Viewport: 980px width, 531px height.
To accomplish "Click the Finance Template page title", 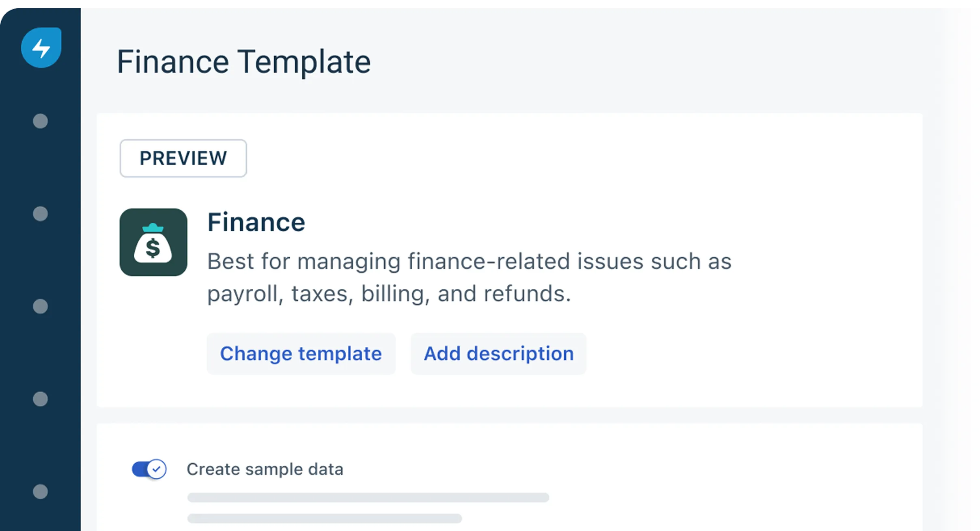I will pos(244,62).
